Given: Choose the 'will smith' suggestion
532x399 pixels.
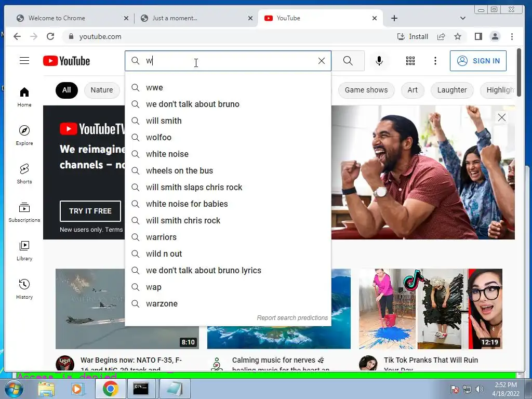Looking at the screenshot, I should click(x=228, y=121).
